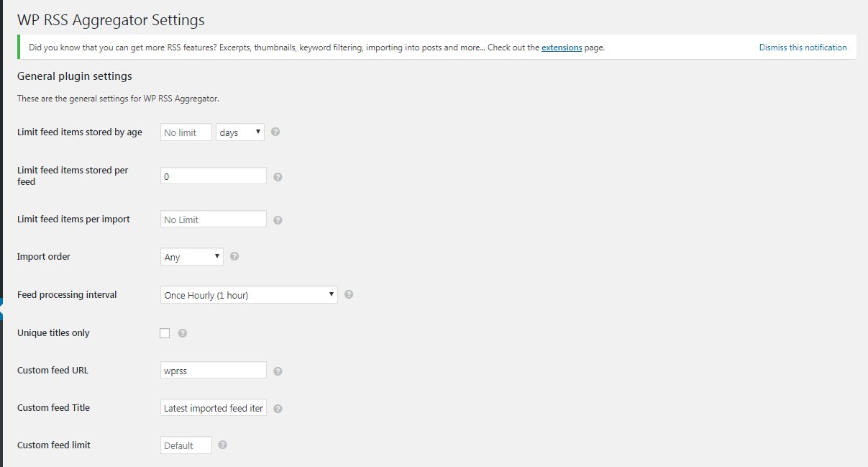Select the Import order label
This screenshot has width=868, height=467.
pyautogui.click(x=44, y=256)
